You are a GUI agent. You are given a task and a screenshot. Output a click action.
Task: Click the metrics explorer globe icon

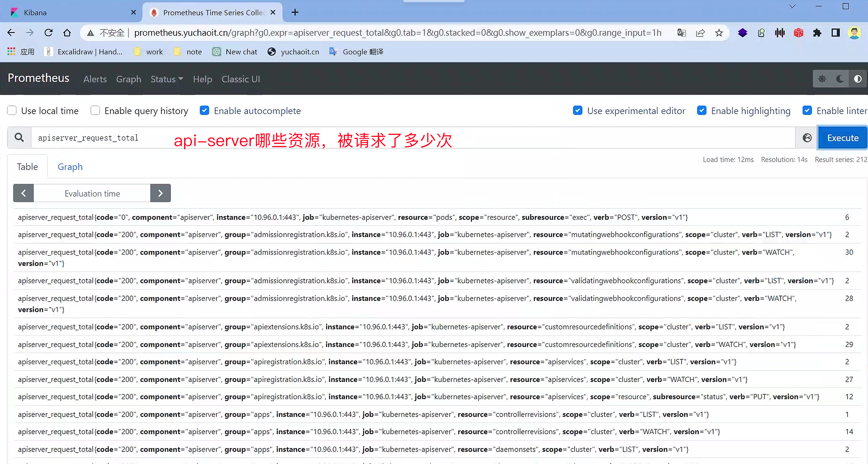pyautogui.click(x=807, y=138)
